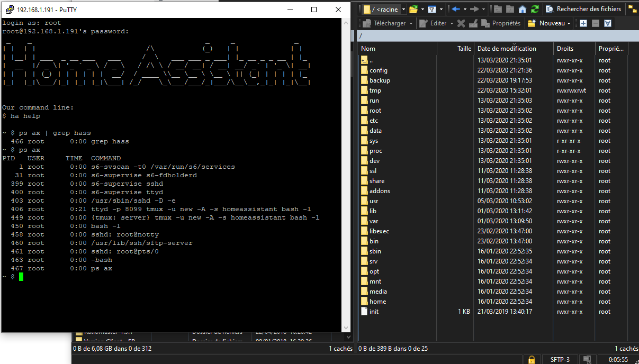This screenshot has width=639, height=364.
Task: Click down arrow on PuTTY scrollbar
Action: 346,328
